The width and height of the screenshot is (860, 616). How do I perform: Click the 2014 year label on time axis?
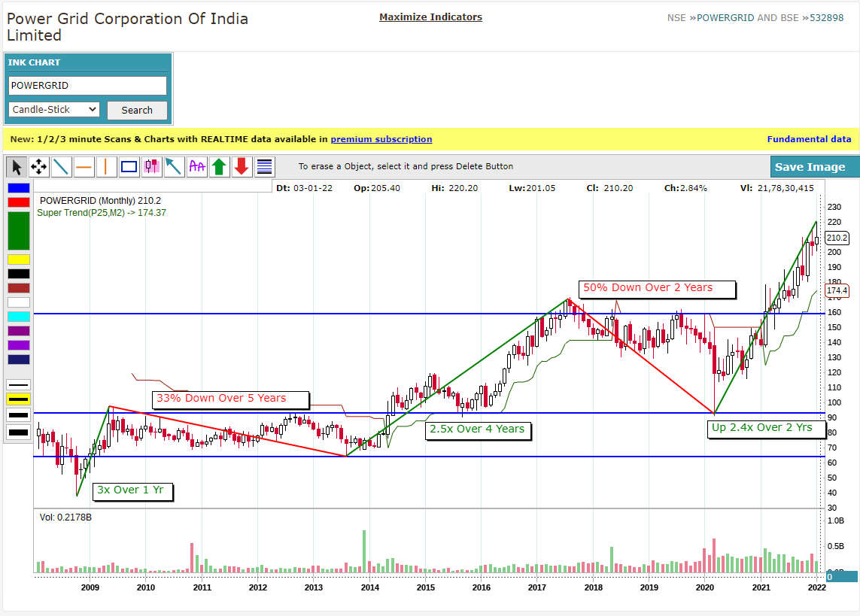369,587
